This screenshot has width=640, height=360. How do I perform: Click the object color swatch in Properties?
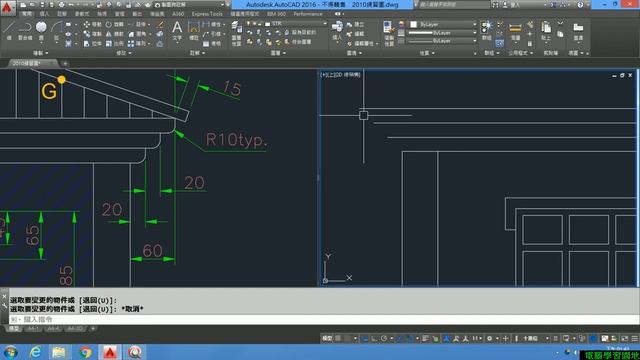[x=414, y=24]
